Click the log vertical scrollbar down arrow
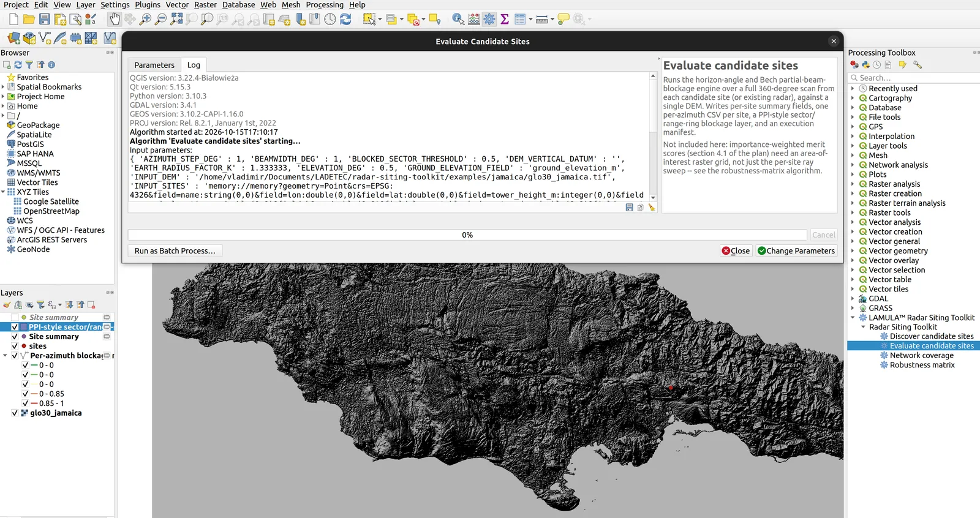 pyautogui.click(x=653, y=197)
